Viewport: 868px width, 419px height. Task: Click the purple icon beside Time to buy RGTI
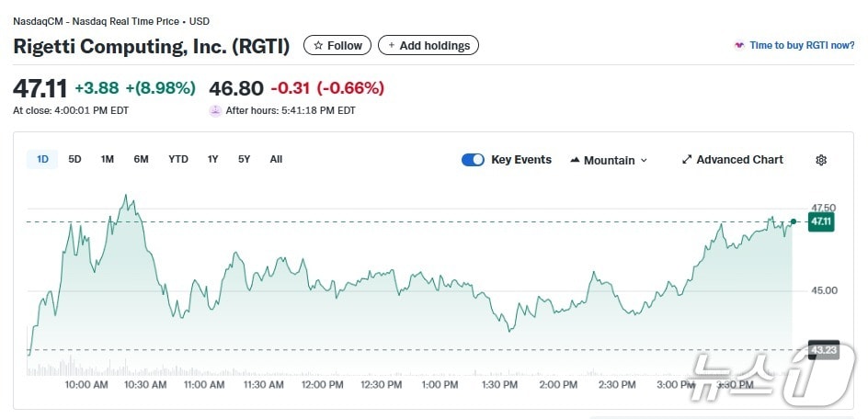738,45
